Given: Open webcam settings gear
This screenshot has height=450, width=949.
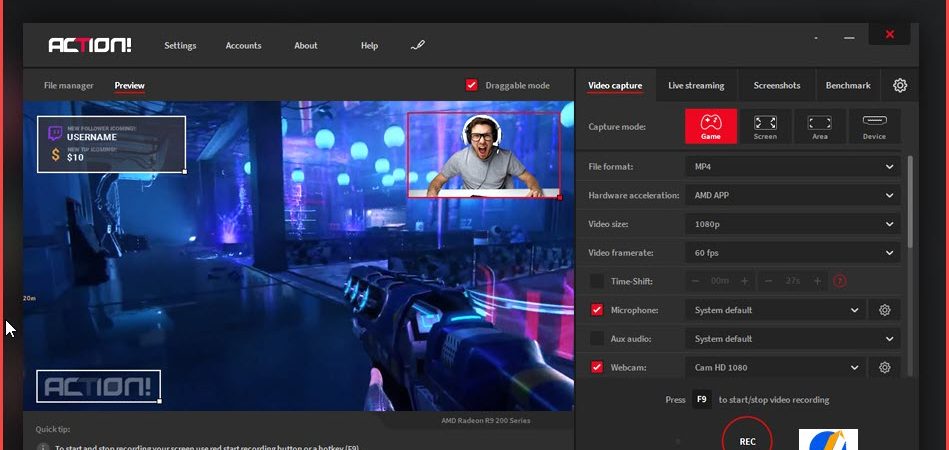Looking at the screenshot, I should (884, 367).
